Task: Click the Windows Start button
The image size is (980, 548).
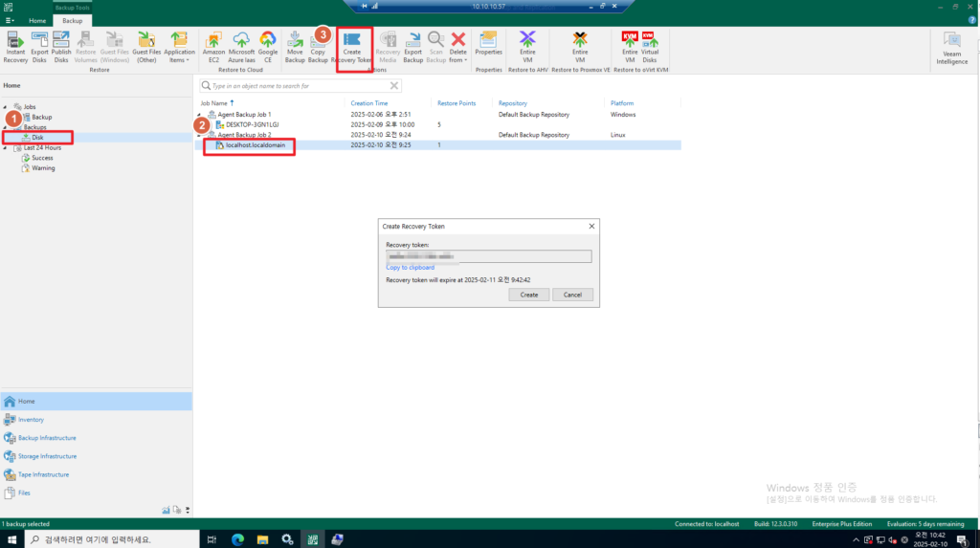Action: click(x=11, y=539)
